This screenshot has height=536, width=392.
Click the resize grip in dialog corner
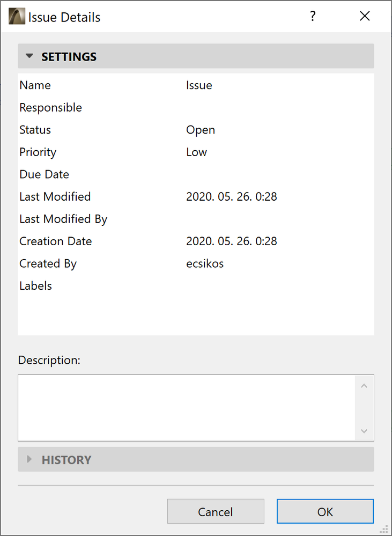(x=383, y=528)
